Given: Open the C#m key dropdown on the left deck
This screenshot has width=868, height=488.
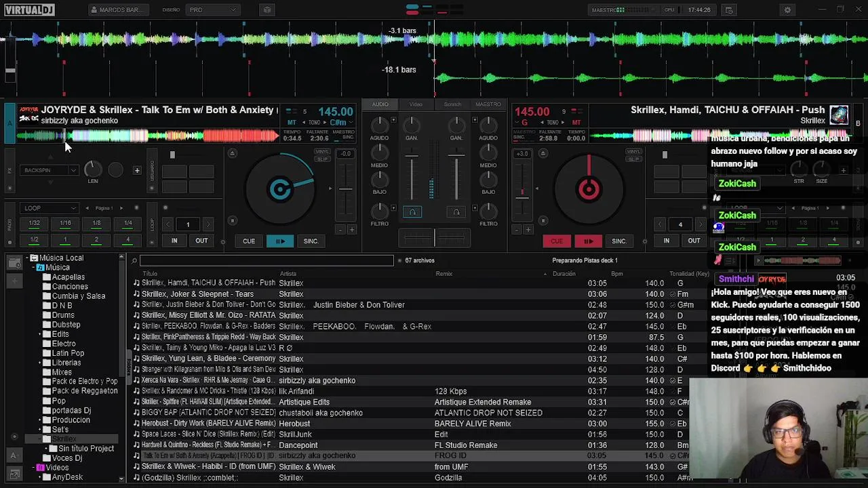Looking at the screenshot, I should tap(341, 123).
